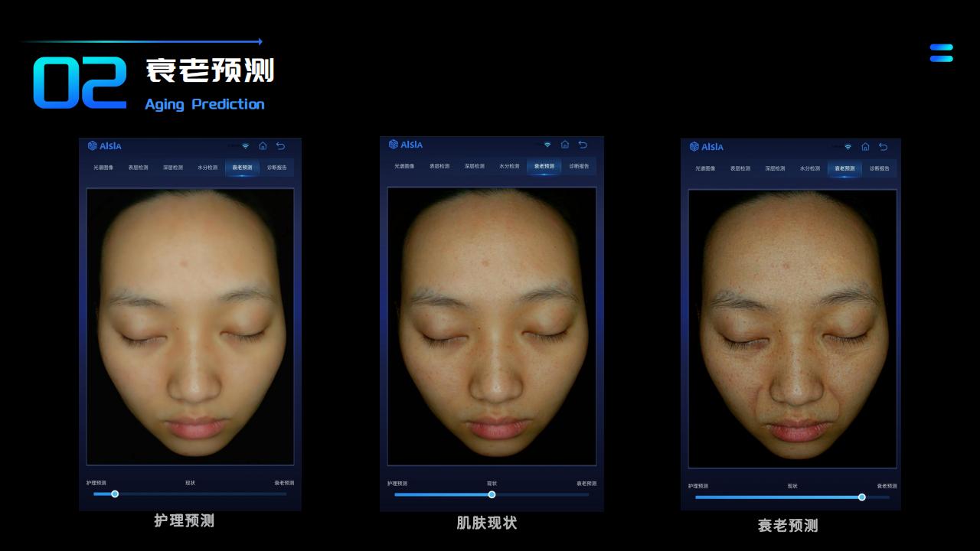Viewport: 980px width, 551px height.
Task: Click 现状 slider label on the rightmost screen
Action: 792,486
